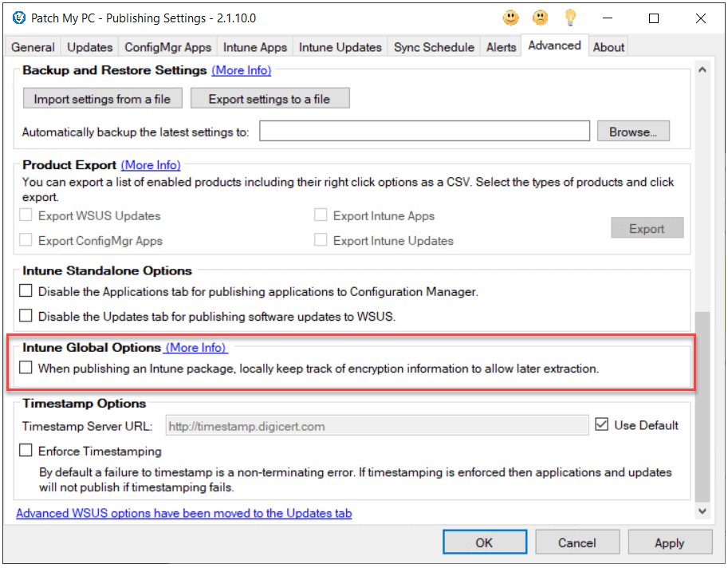Click the automatic backup path field
This screenshot has width=728, height=568.
[x=424, y=132]
